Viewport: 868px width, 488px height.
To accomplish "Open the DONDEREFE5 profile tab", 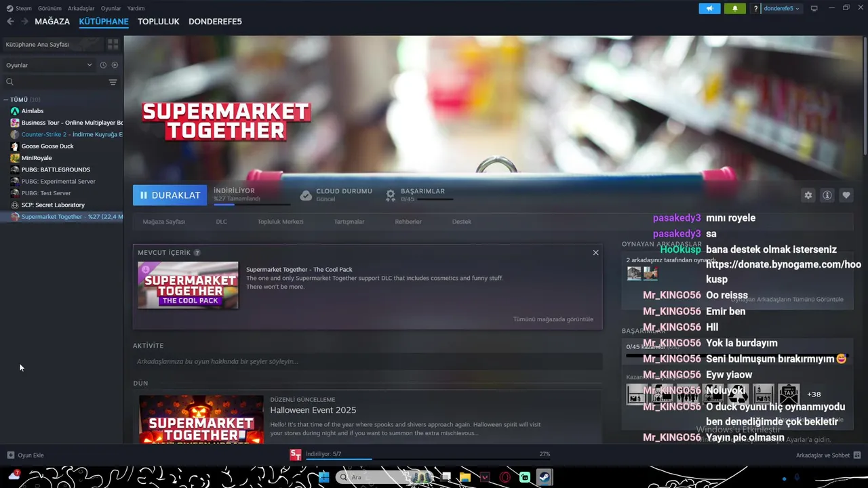I will tap(215, 22).
